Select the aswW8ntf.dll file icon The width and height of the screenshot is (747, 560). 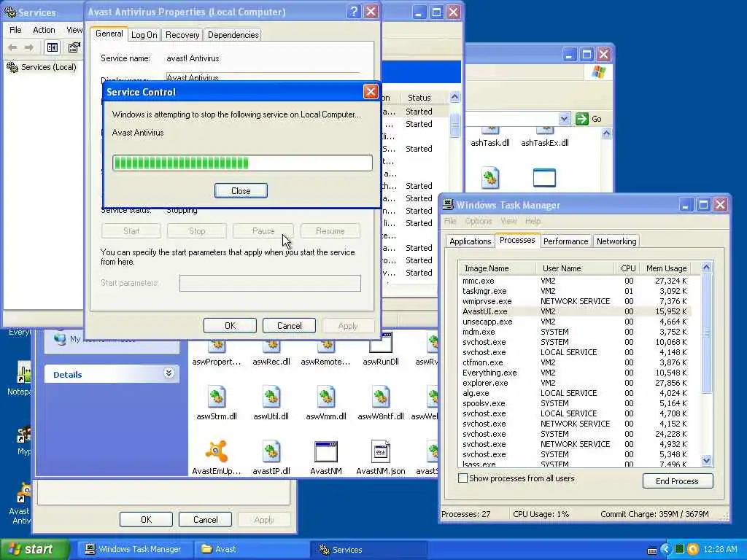pos(381,397)
